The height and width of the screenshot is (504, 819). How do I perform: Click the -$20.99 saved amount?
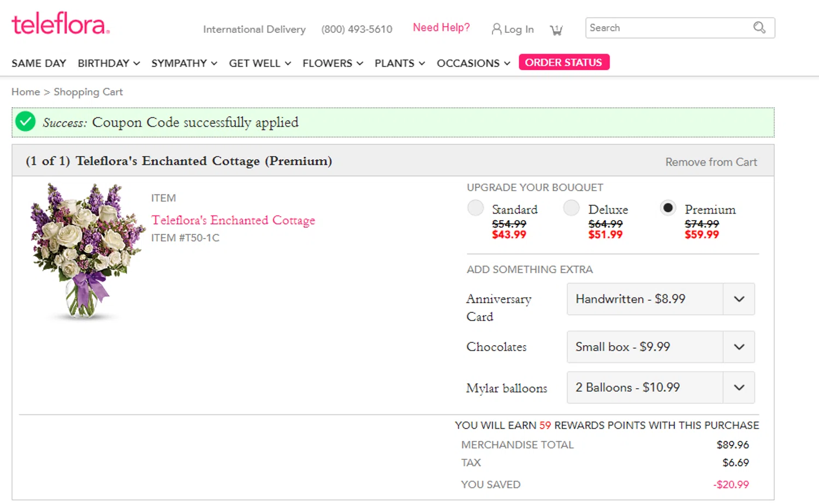click(731, 484)
